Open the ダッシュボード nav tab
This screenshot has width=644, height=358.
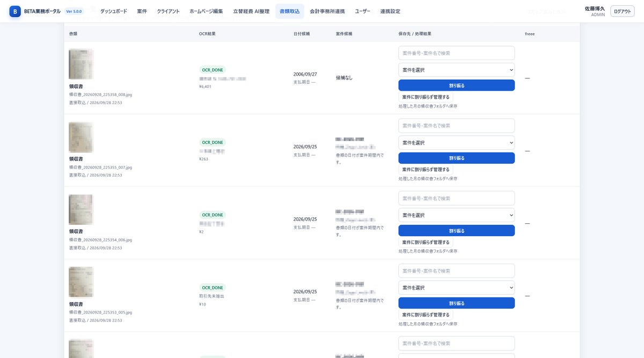coord(114,11)
